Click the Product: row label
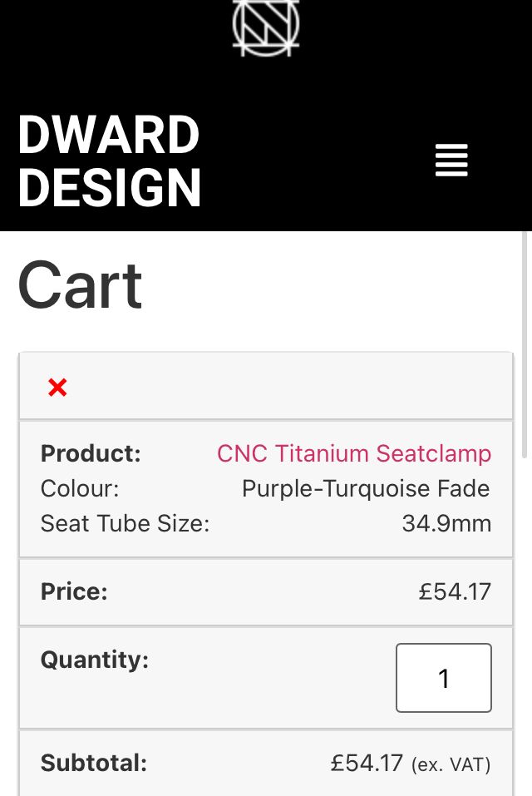Image resolution: width=532 pixels, height=796 pixels. click(91, 453)
